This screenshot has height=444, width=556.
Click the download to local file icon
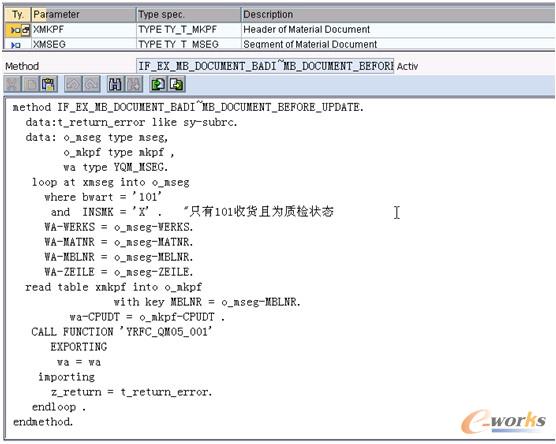tap(176, 85)
